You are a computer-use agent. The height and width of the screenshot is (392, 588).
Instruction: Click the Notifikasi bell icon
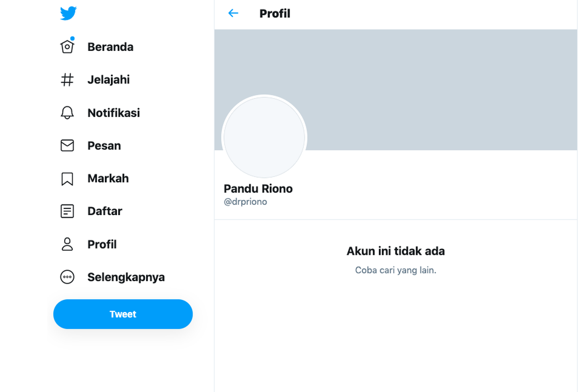tap(67, 113)
